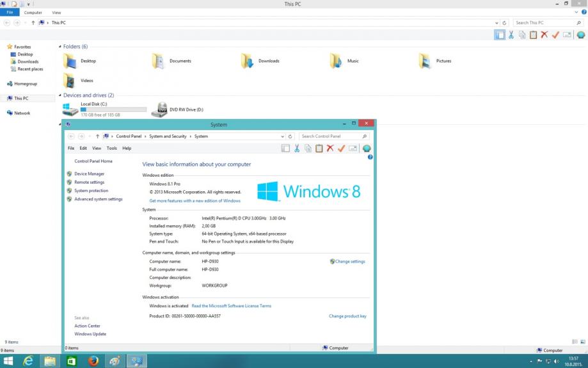
Task: Click the Change product key link
Action: [347, 316]
